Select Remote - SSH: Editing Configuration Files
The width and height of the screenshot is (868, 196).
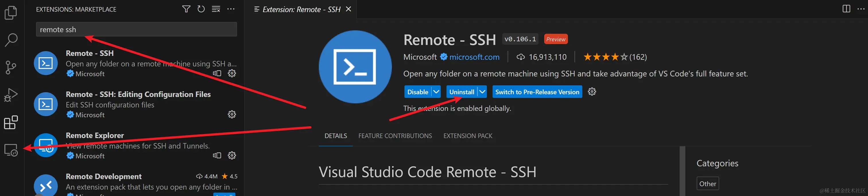[x=134, y=104]
